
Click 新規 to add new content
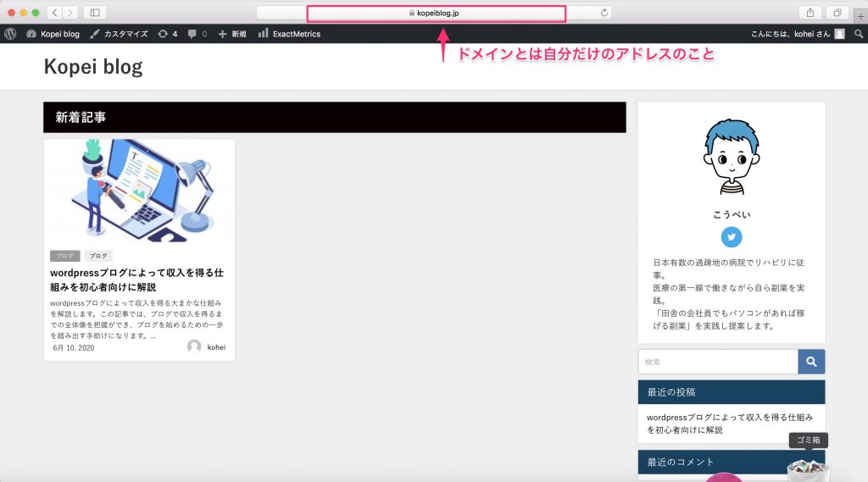(x=232, y=34)
